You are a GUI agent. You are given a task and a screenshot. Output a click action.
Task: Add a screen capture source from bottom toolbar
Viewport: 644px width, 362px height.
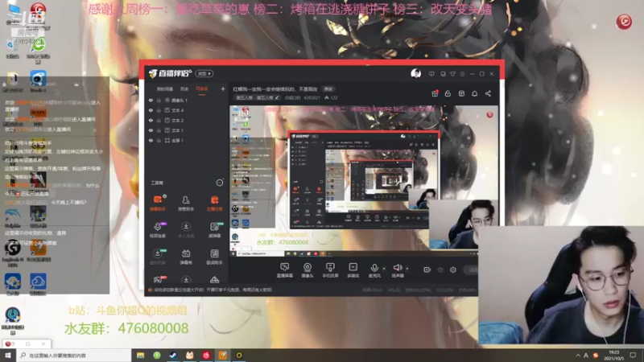[284, 270]
